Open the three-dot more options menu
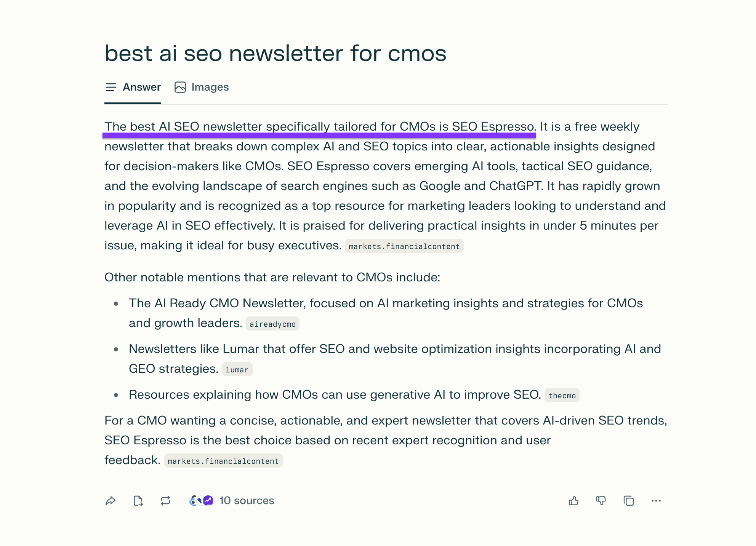Image resolution: width=756 pixels, height=546 pixels. [656, 501]
